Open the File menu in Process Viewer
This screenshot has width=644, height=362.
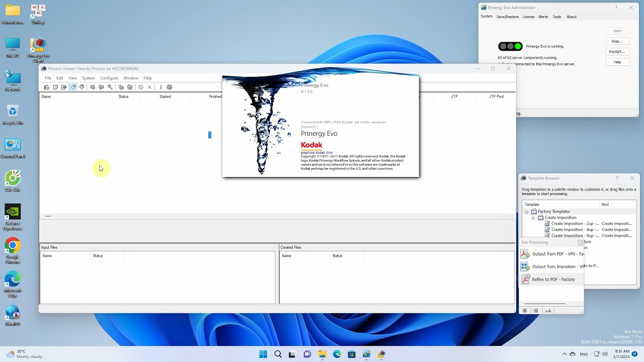(48, 78)
